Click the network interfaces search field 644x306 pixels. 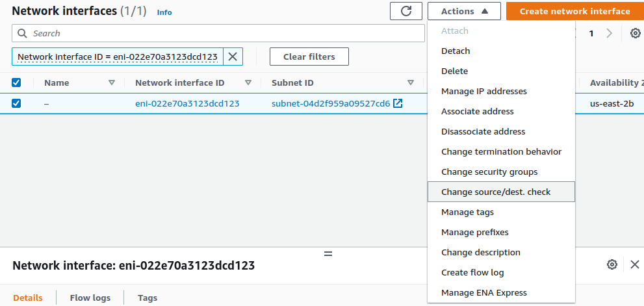[x=221, y=33]
